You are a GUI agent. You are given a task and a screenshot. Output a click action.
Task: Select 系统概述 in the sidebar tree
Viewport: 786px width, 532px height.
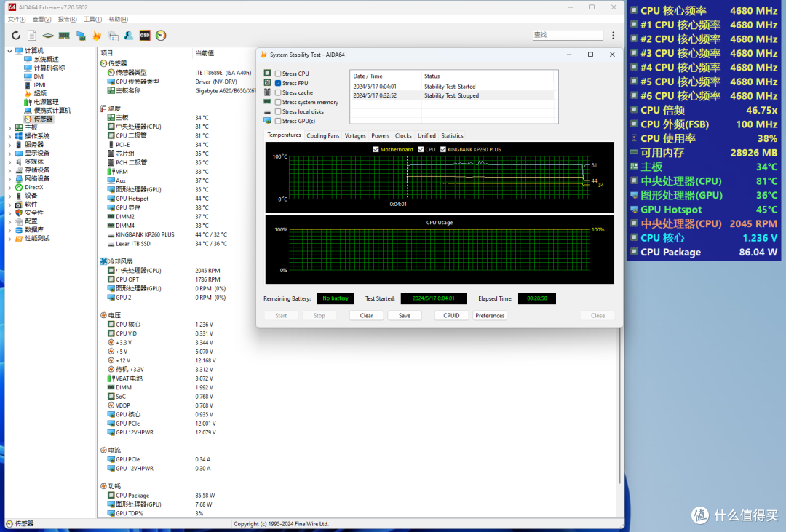(46, 59)
